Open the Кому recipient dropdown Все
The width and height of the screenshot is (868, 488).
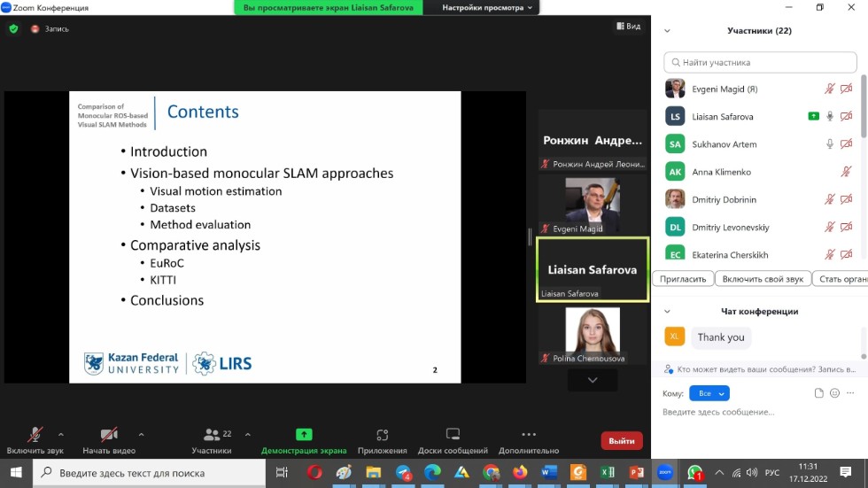[709, 393]
